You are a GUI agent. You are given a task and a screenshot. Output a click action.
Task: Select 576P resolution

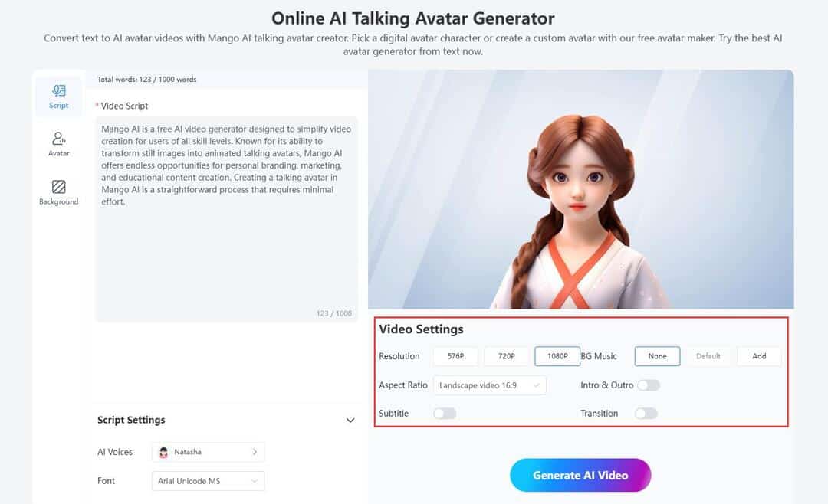(x=455, y=356)
